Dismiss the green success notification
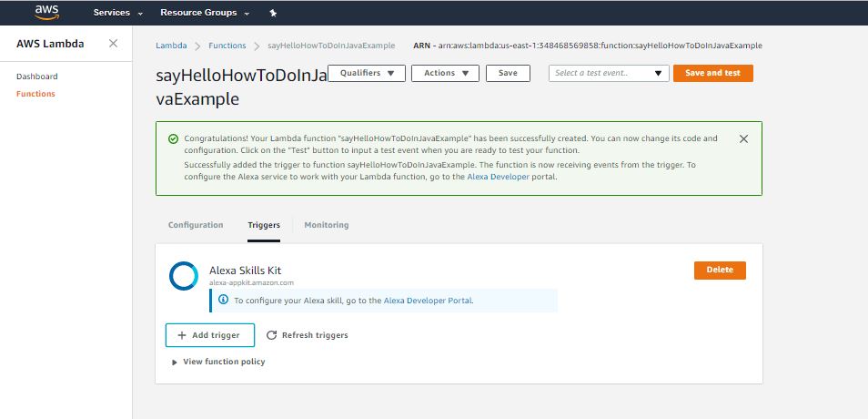The image size is (868, 419). click(x=743, y=139)
